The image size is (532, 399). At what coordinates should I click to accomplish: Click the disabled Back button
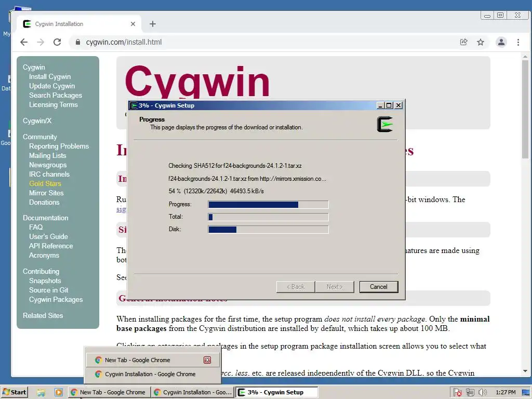pos(296,287)
